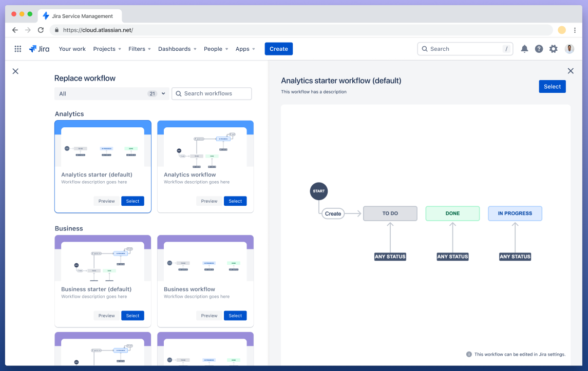Close the workflow preview pane
Image resolution: width=588 pixels, height=371 pixels.
[571, 71]
